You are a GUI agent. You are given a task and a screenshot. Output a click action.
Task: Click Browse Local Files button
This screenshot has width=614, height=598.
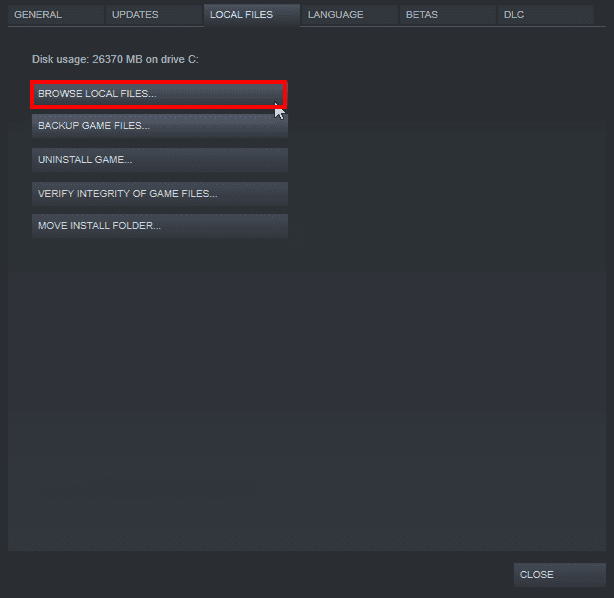tap(159, 94)
